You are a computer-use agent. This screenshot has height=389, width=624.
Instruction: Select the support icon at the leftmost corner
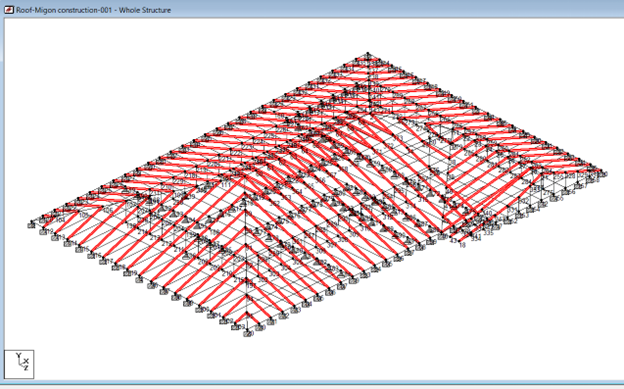(x=31, y=225)
